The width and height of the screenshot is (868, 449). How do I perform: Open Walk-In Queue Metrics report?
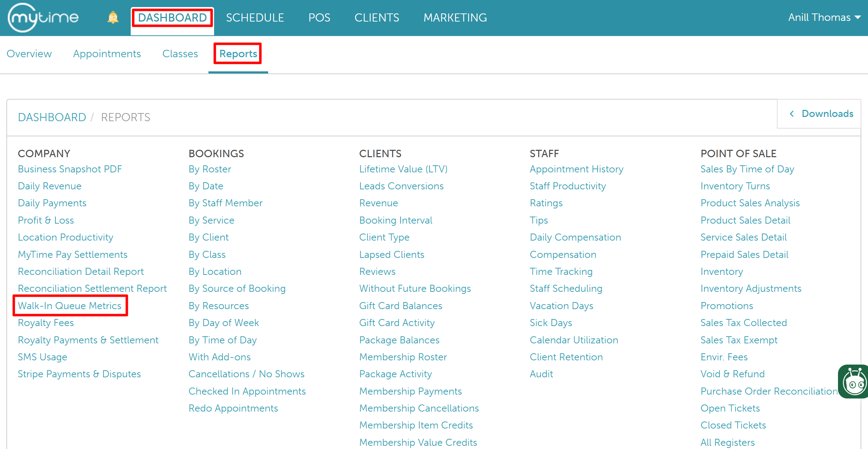[70, 306]
